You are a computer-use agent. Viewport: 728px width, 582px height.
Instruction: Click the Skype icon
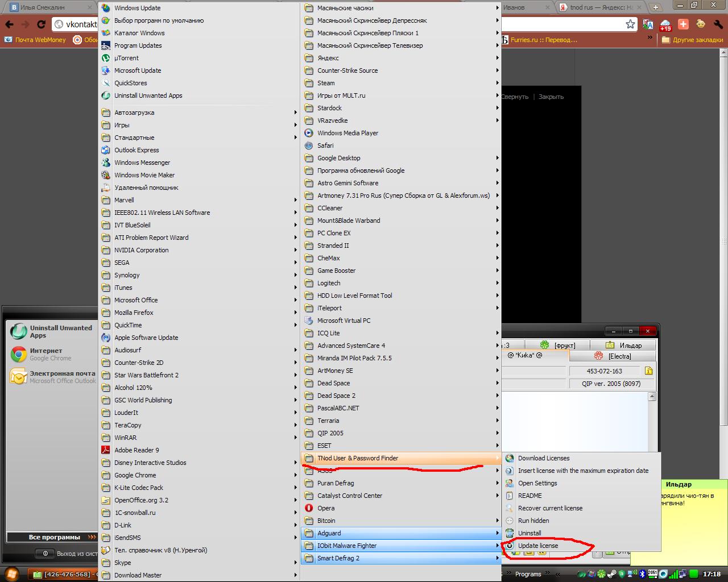(106, 563)
